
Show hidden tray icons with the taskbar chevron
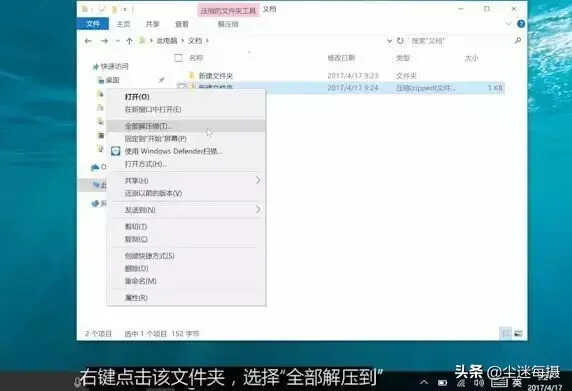tap(424, 382)
